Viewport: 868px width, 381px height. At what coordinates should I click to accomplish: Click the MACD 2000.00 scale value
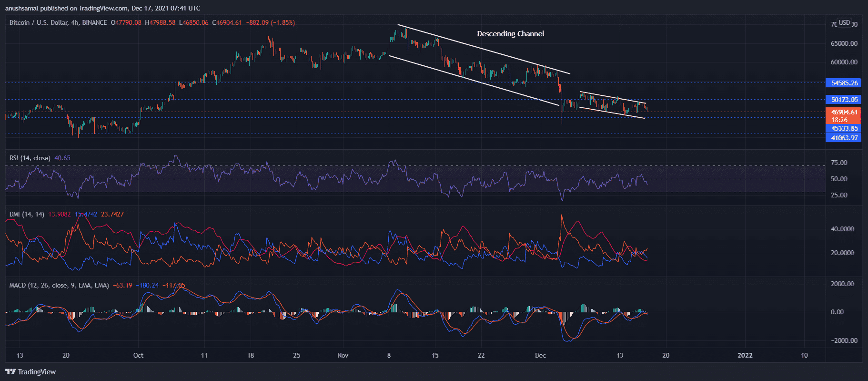pyautogui.click(x=844, y=284)
